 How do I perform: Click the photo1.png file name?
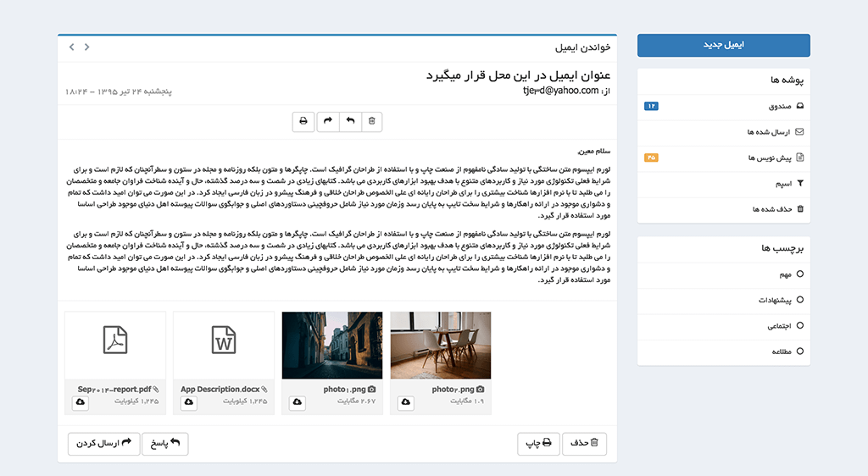[x=344, y=390]
